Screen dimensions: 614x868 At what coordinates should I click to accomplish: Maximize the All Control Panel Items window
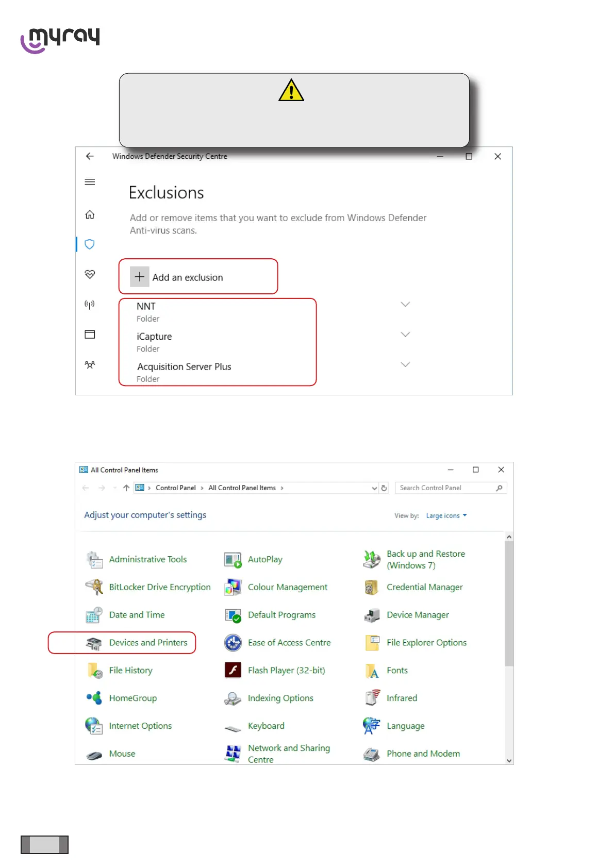[x=476, y=470]
